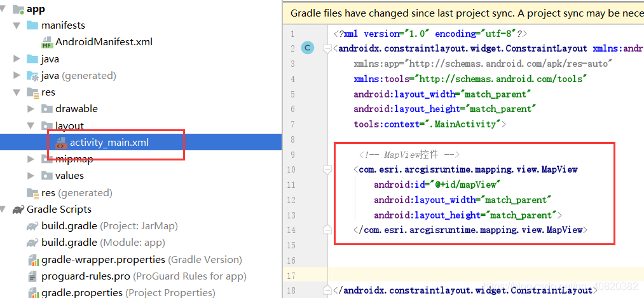Collapse the manifests folder arrow
This screenshot has width=644, height=298.
(17, 25)
